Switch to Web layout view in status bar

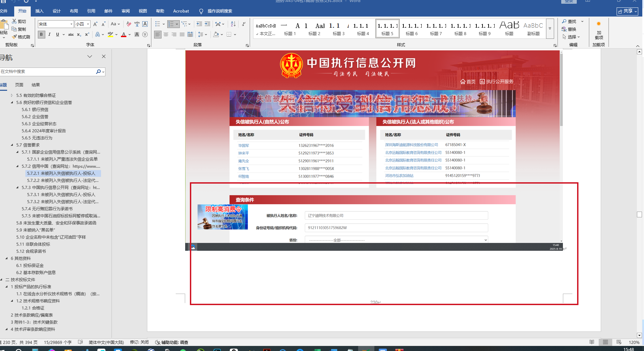(619, 342)
